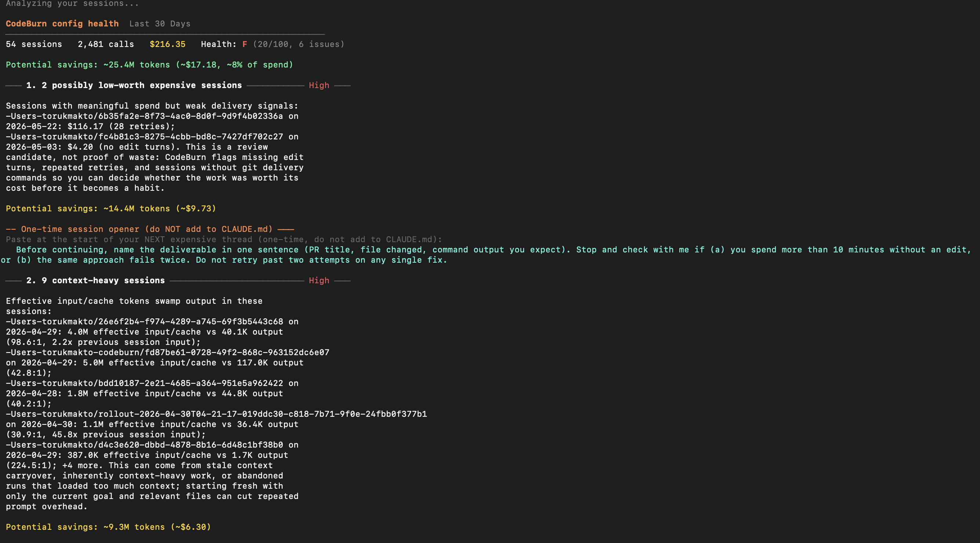Image resolution: width=980 pixels, height=543 pixels.
Task: Click the green '~25.4M tokens' potential savings line
Action: (149, 65)
